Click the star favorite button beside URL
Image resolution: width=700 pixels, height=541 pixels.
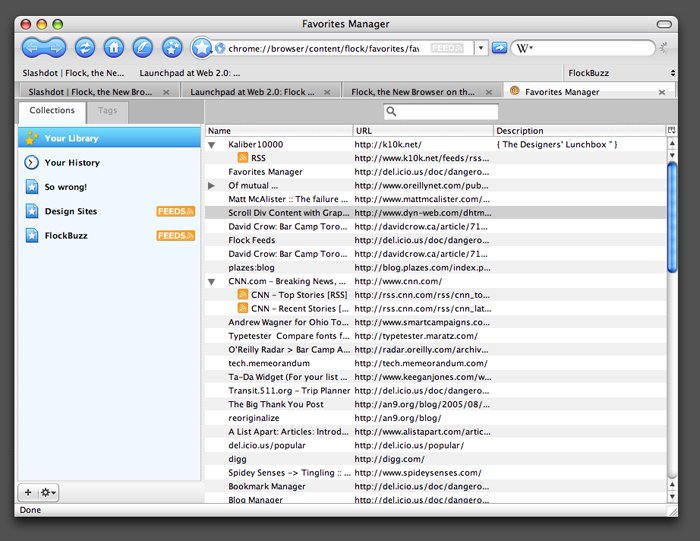[201, 48]
